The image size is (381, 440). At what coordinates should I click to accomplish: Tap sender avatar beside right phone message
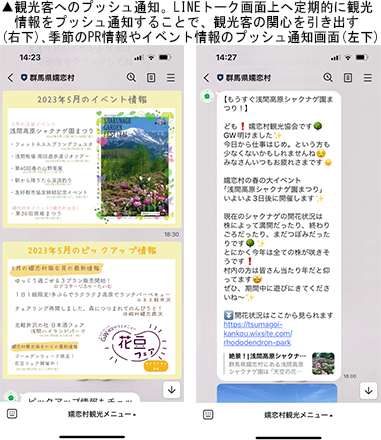[x=207, y=96]
